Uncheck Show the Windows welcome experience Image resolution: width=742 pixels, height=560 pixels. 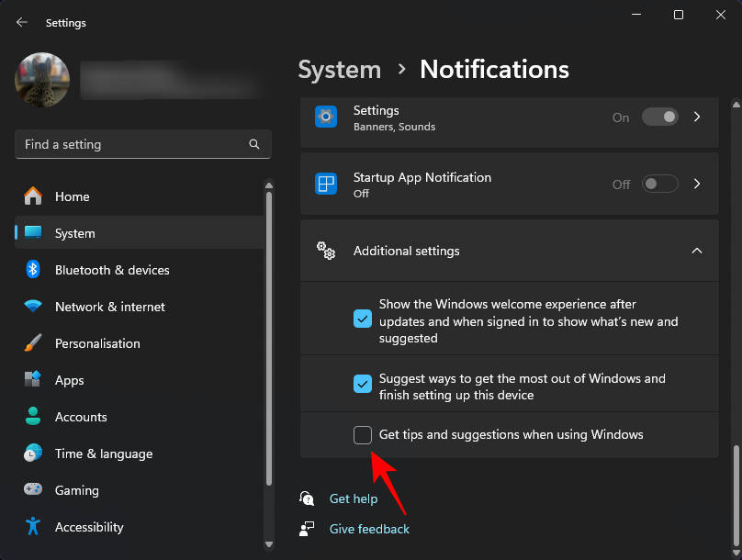point(363,319)
